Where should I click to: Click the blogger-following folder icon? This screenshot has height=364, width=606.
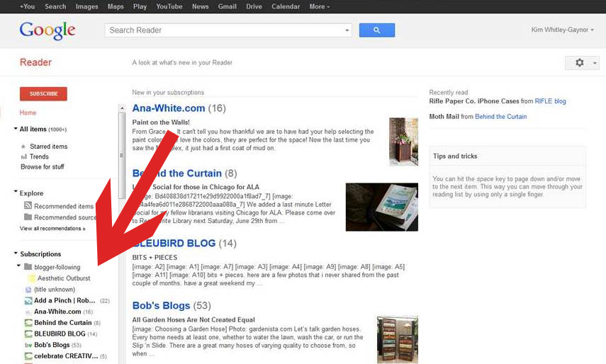(28, 267)
